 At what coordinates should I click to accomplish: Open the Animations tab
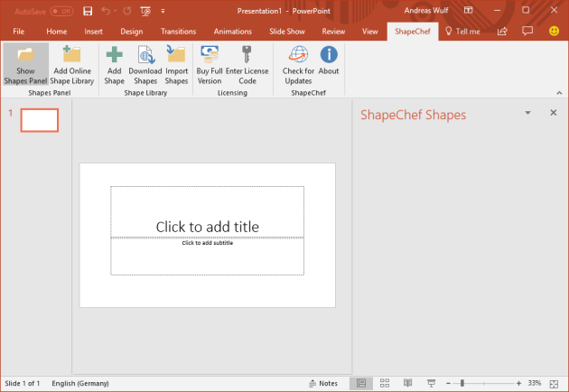click(233, 32)
